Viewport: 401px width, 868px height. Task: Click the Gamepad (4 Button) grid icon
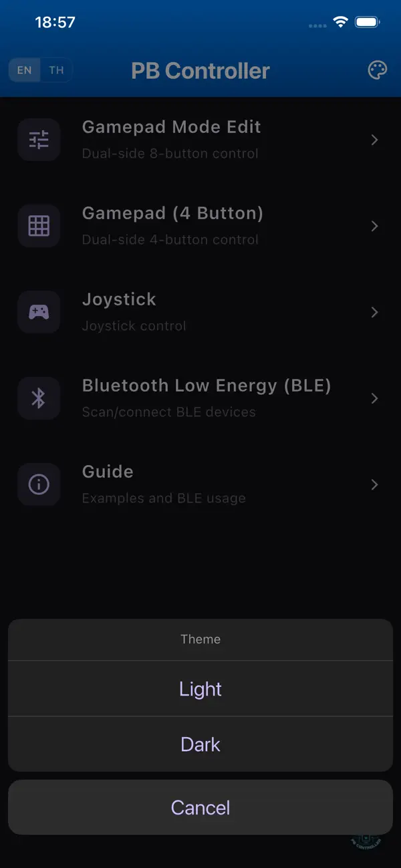click(x=38, y=226)
